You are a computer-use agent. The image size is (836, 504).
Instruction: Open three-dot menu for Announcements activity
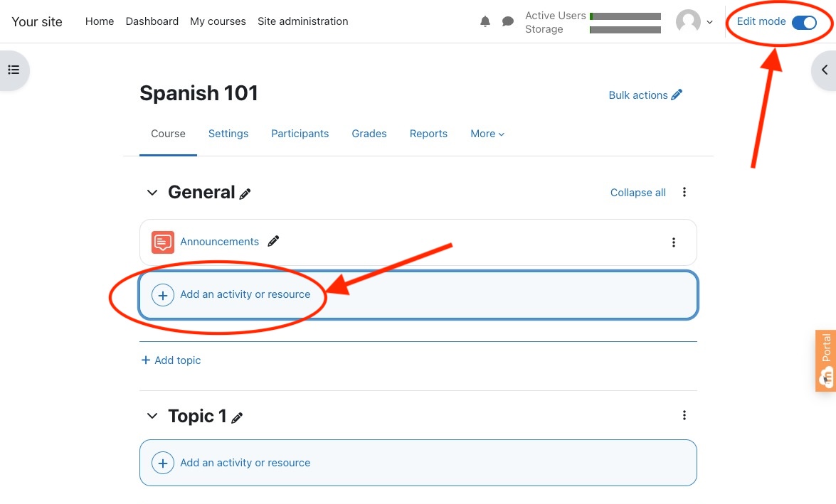[674, 242]
